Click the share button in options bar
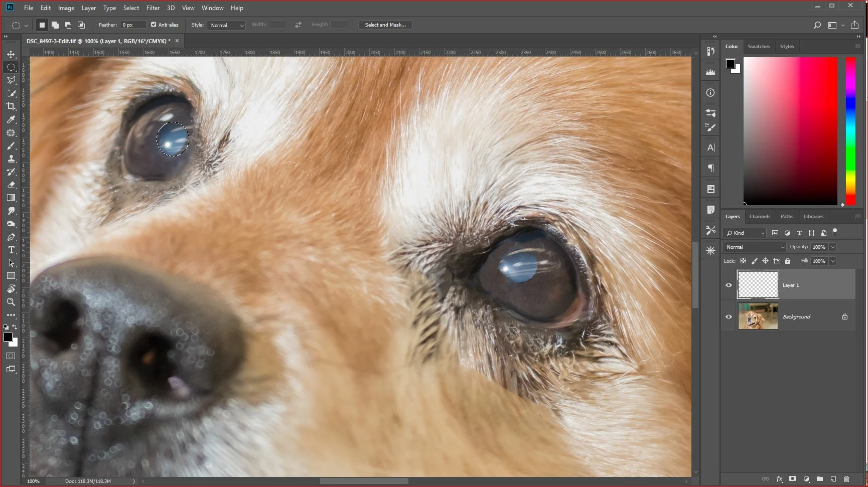 [x=855, y=25]
